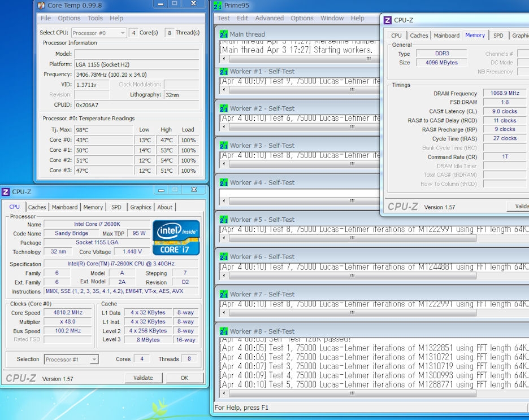The image size is (529, 420).
Task: Click the Worker #1 horizontal scrollbar
Action: pyautogui.click(x=299, y=90)
